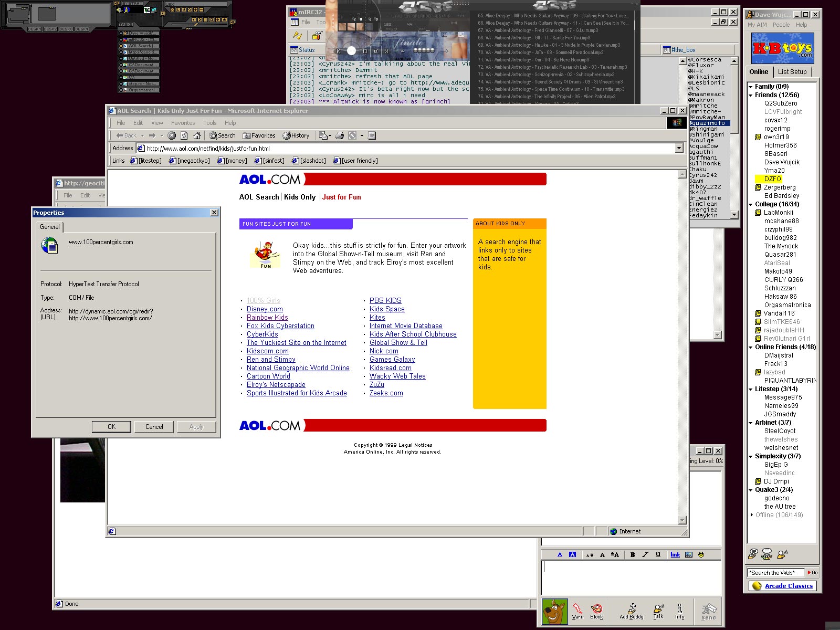Open the Internet Movie Database link
The image size is (840, 630).
click(x=406, y=326)
